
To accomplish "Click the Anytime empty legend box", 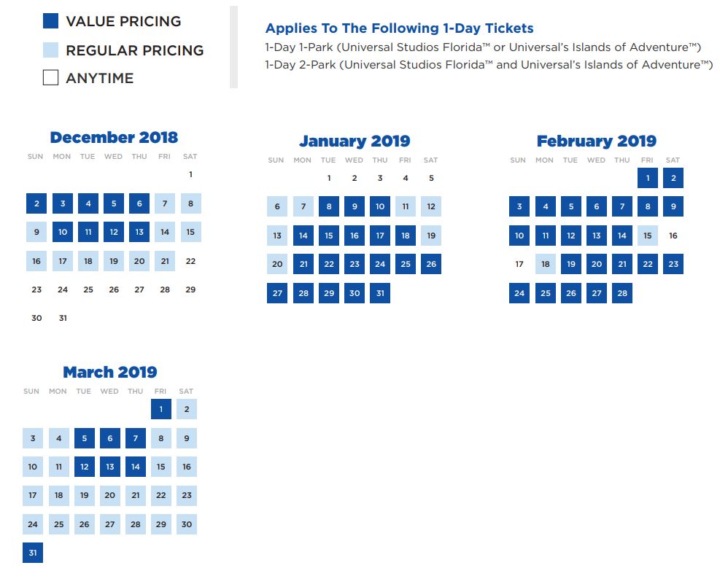I will click(50, 77).
